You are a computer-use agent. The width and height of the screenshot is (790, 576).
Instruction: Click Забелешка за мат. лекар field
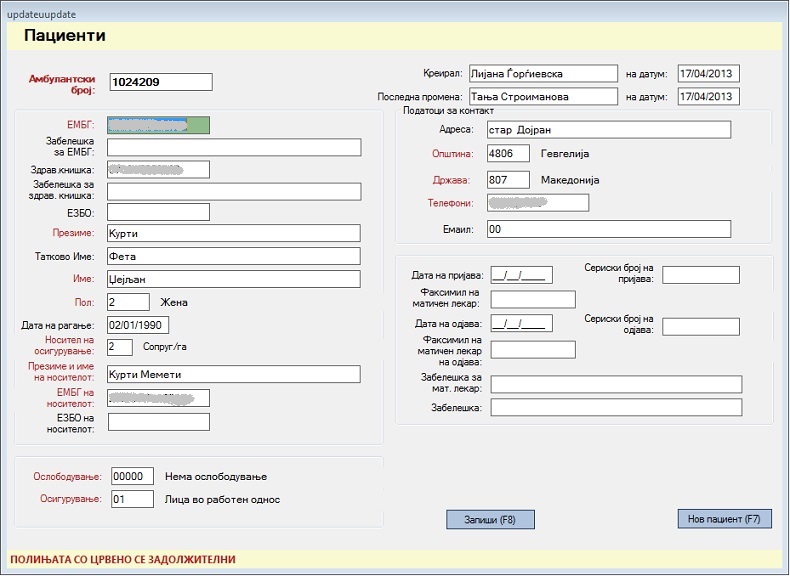point(616,384)
